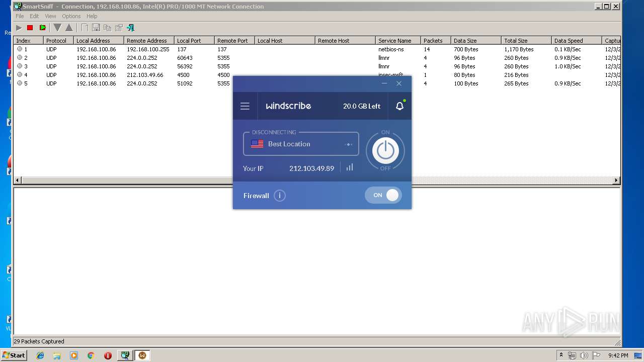This screenshot has height=362, width=644.
Task: Show hidden system tray icons
Action: coord(561,355)
